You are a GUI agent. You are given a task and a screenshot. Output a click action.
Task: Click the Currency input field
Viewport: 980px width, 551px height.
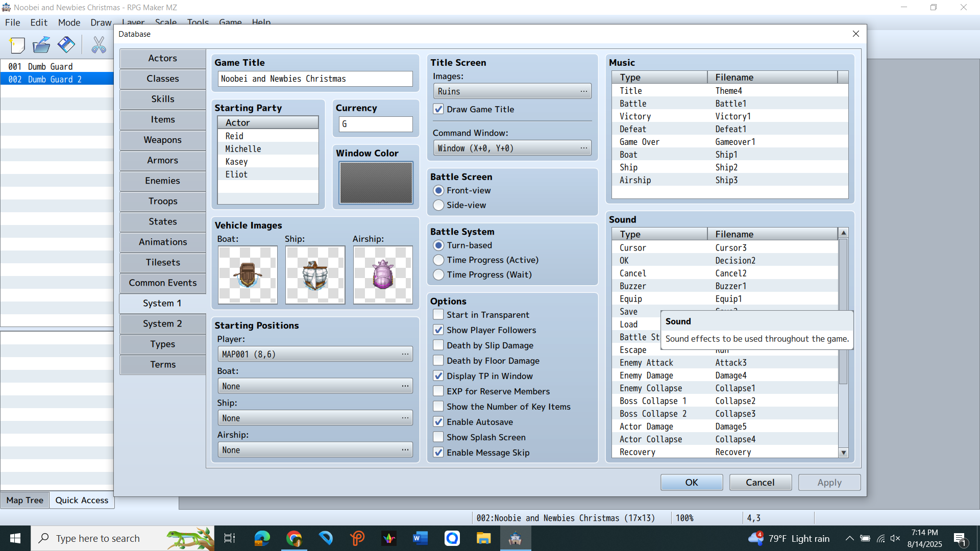coord(376,124)
